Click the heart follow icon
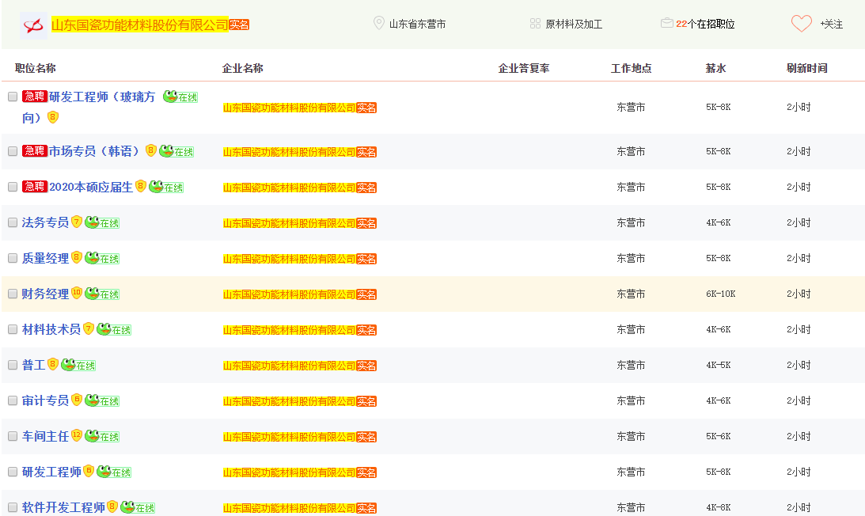 [801, 24]
